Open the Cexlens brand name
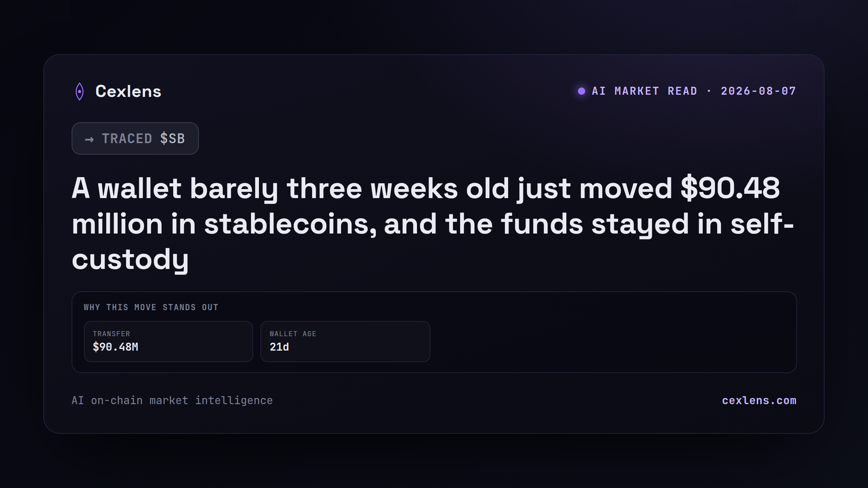 [x=128, y=91]
